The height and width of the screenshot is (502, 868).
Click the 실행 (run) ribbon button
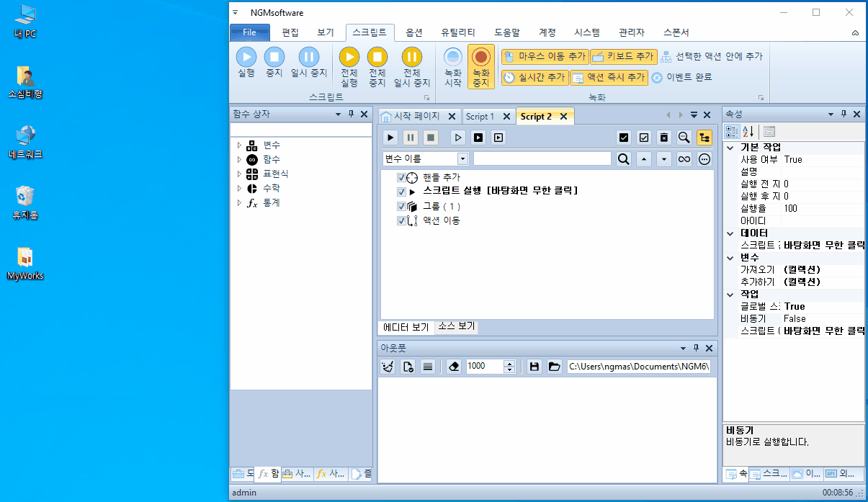[246, 63]
